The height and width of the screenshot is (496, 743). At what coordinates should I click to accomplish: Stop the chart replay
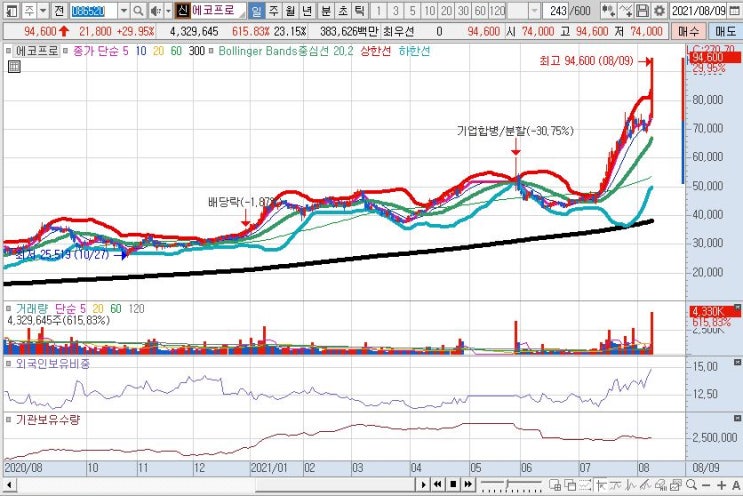click(453, 485)
